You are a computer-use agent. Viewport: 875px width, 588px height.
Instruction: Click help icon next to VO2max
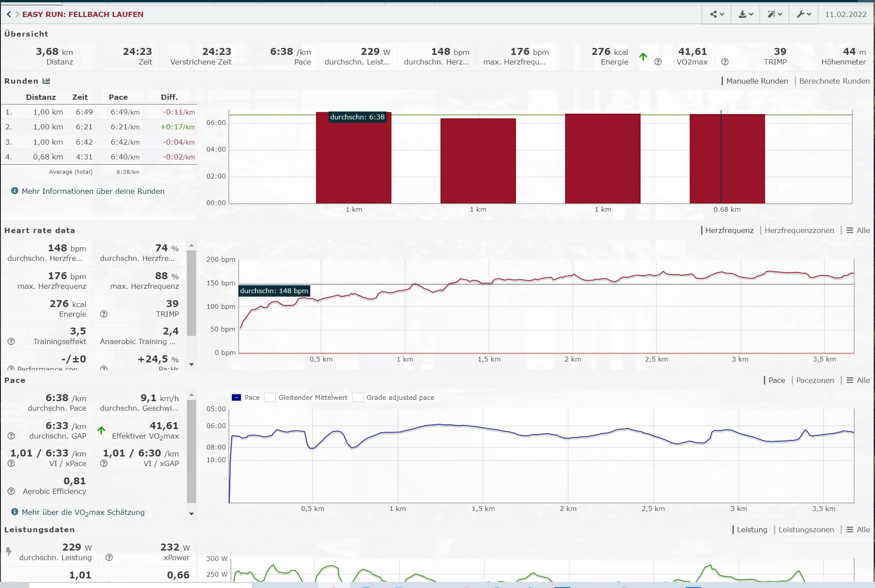point(658,62)
